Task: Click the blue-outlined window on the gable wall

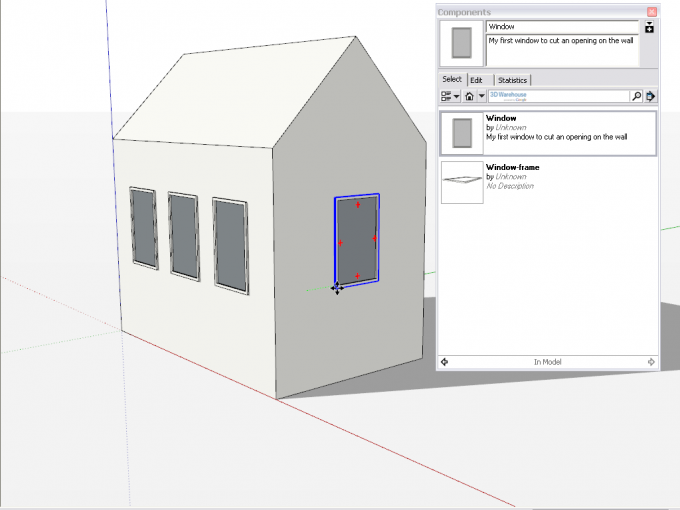Action: pos(357,240)
